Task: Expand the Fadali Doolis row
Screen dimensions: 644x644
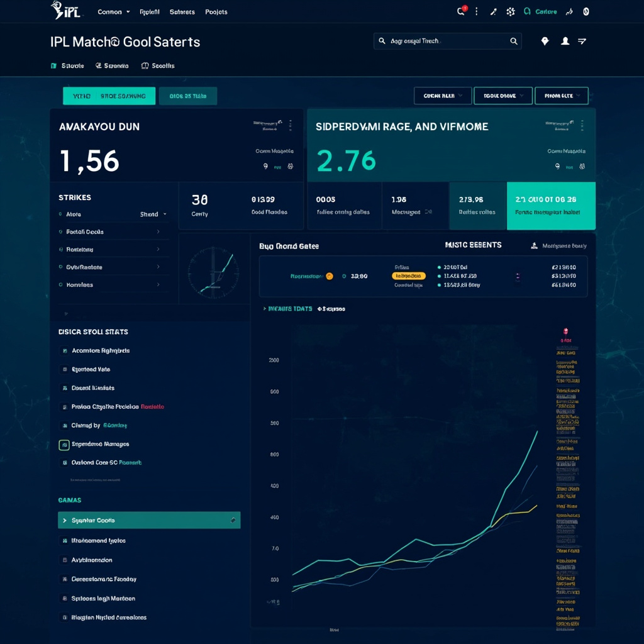Action: click(114, 231)
